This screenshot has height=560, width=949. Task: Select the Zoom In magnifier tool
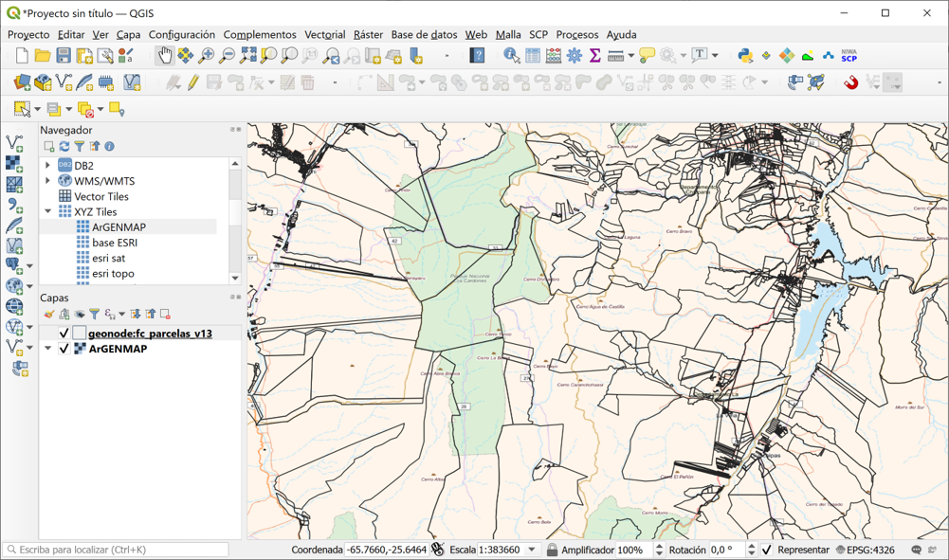207,56
